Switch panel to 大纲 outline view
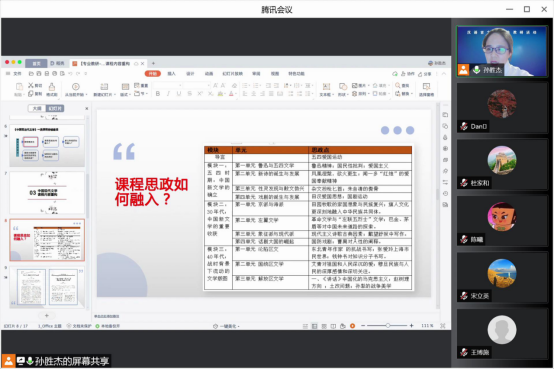Screen dimensions: 554x370 point(37,108)
